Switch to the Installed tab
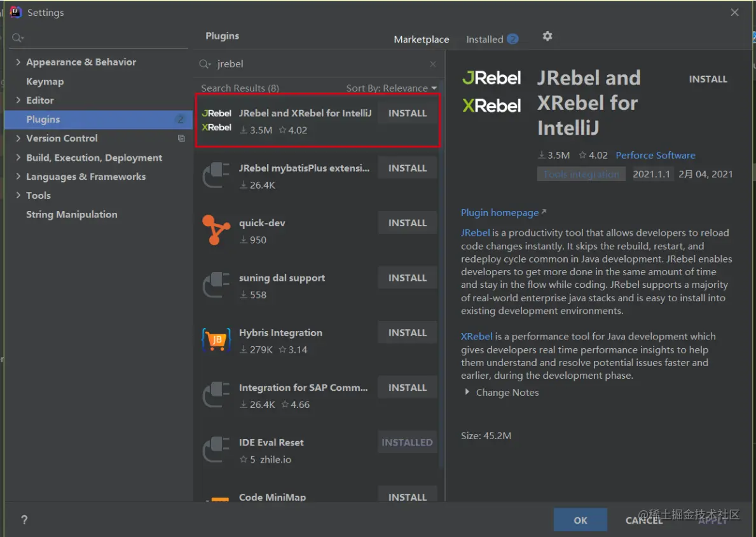756x537 pixels. coord(485,39)
